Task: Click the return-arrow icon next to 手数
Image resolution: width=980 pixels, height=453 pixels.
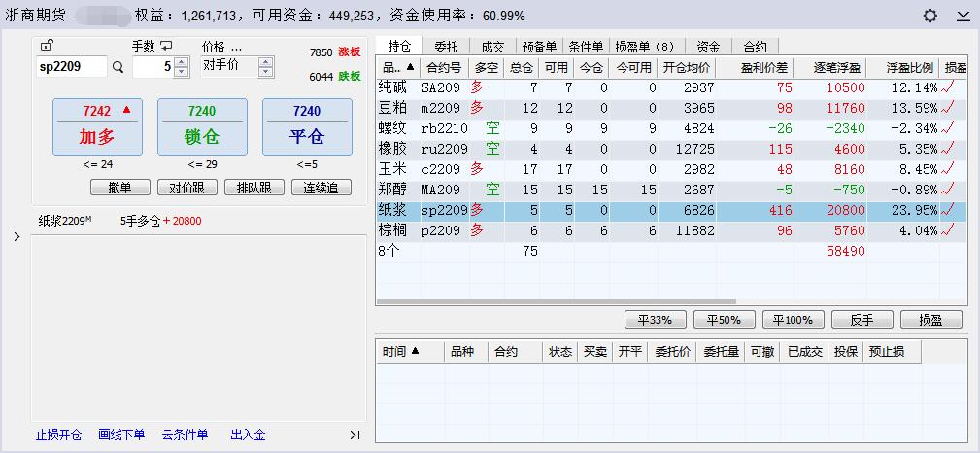Action: pos(166,46)
